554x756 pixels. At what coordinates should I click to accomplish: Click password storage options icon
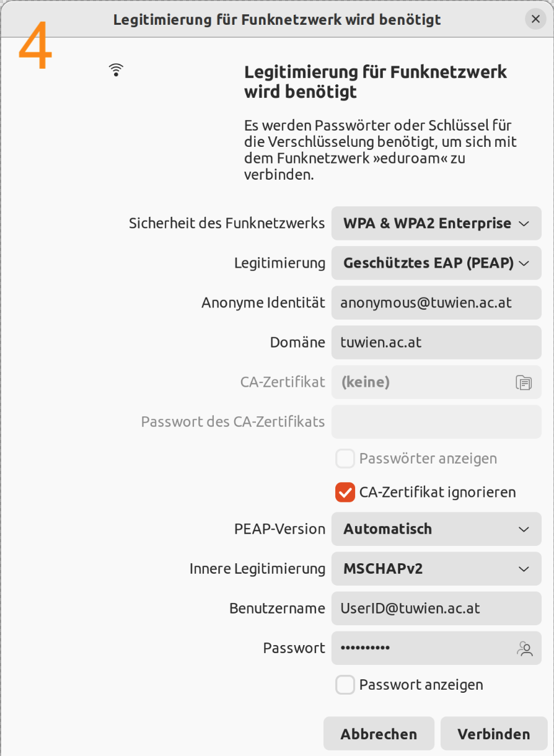tap(525, 648)
